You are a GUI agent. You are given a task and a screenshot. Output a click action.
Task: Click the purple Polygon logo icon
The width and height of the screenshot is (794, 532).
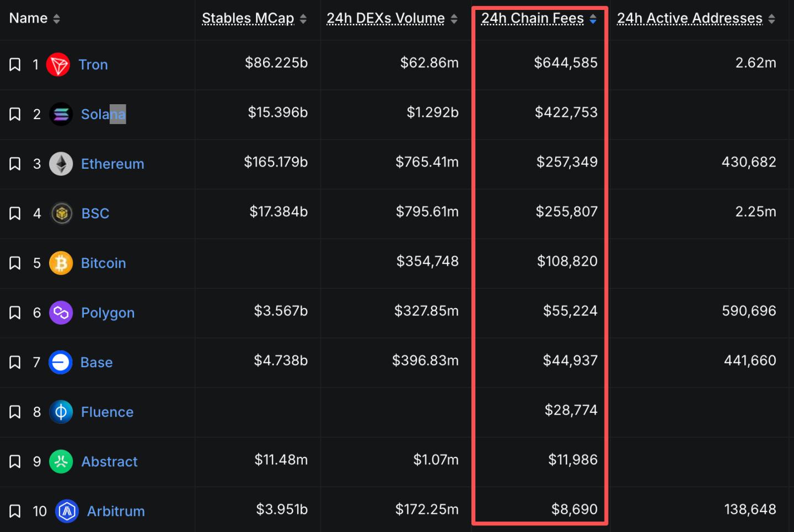[61, 313]
